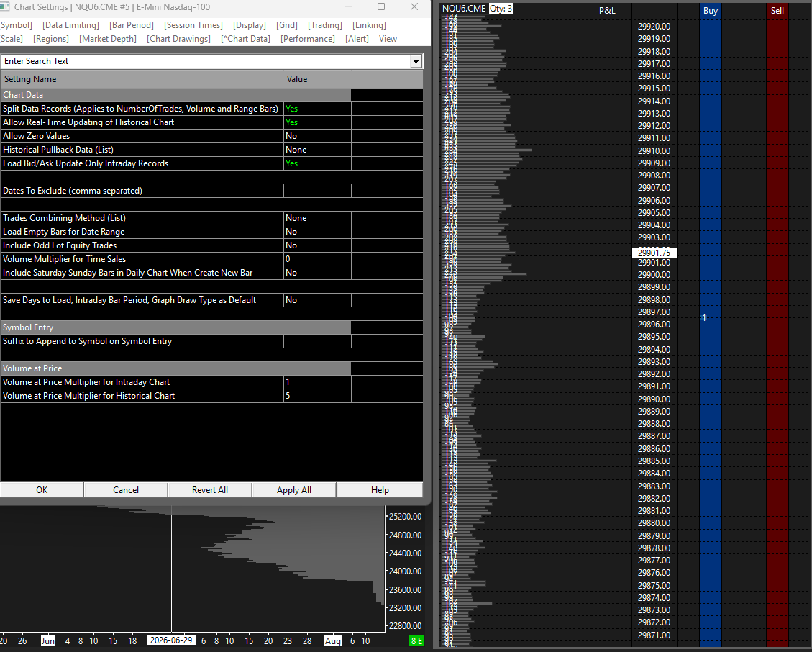Click the highlighted last price 29901.75

pyautogui.click(x=654, y=253)
